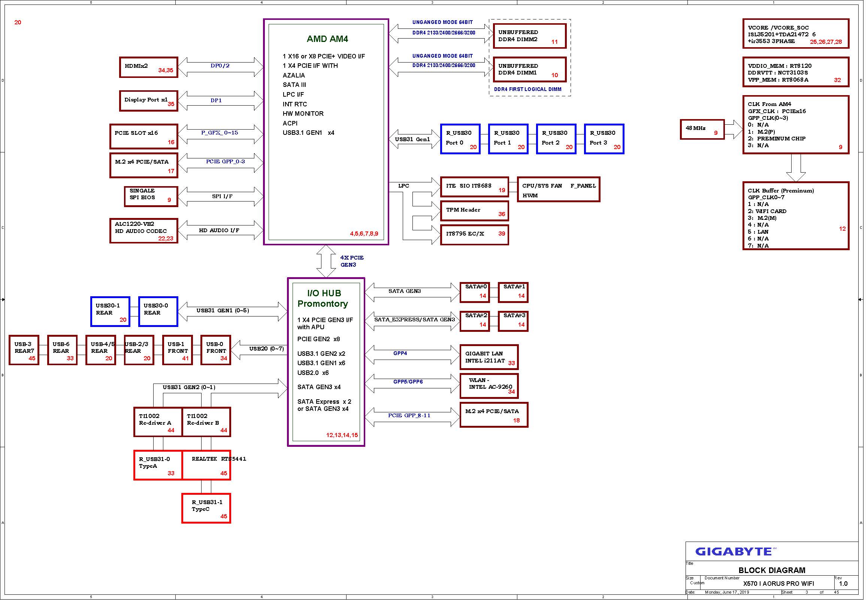Click the "HDMIx2" block
This screenshot has width=868, height=600.
pos(149,68)
